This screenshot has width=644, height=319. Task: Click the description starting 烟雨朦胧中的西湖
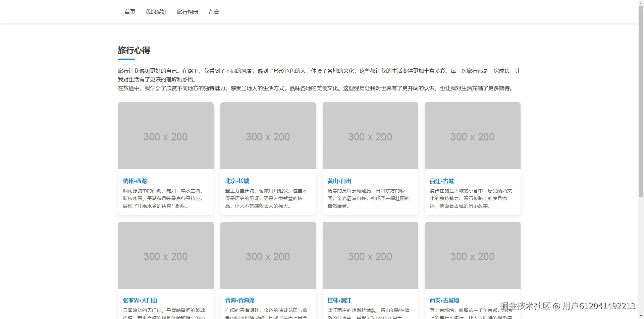163,198
